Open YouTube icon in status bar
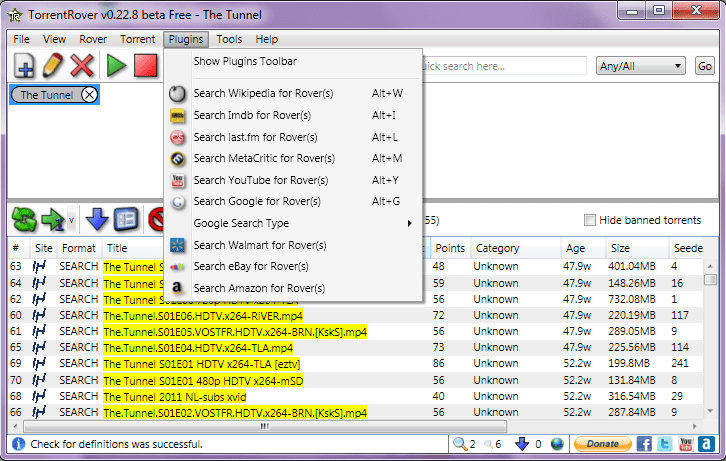Screen dimensions: 726x461 [x=686, y=444]
